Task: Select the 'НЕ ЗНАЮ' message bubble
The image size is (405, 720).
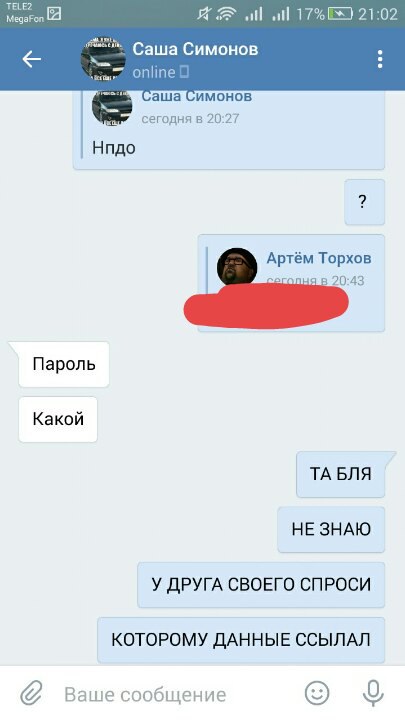Action: coord(331,529)
